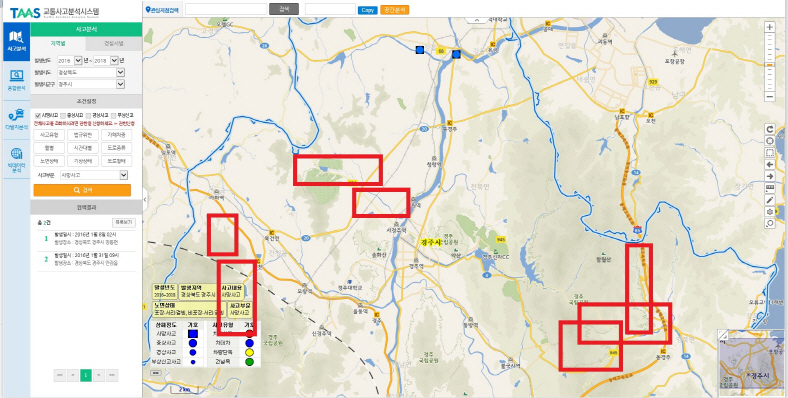This screenshot has height=398, width=788.
Task: Click the orange zoom level slider handle
Action: 769,65
